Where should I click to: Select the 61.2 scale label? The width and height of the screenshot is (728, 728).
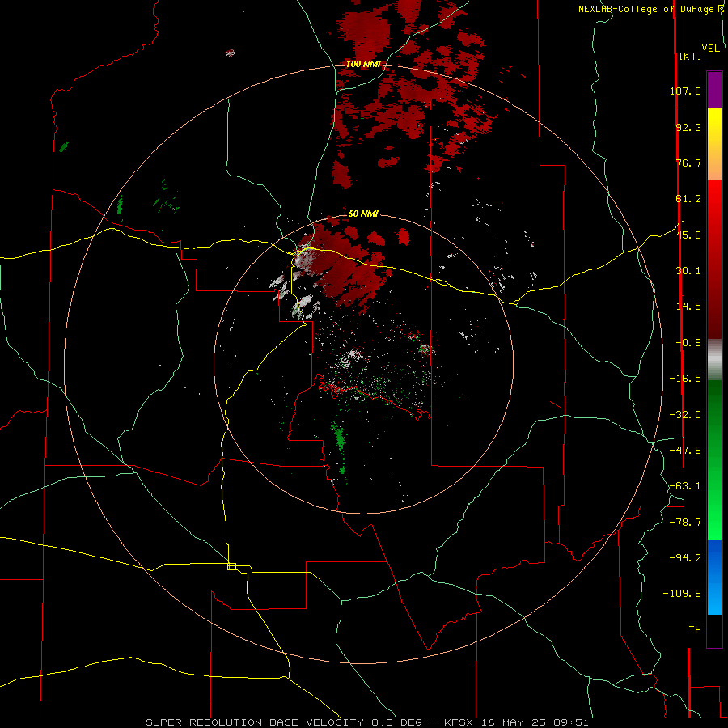click(x=688, y=199)
